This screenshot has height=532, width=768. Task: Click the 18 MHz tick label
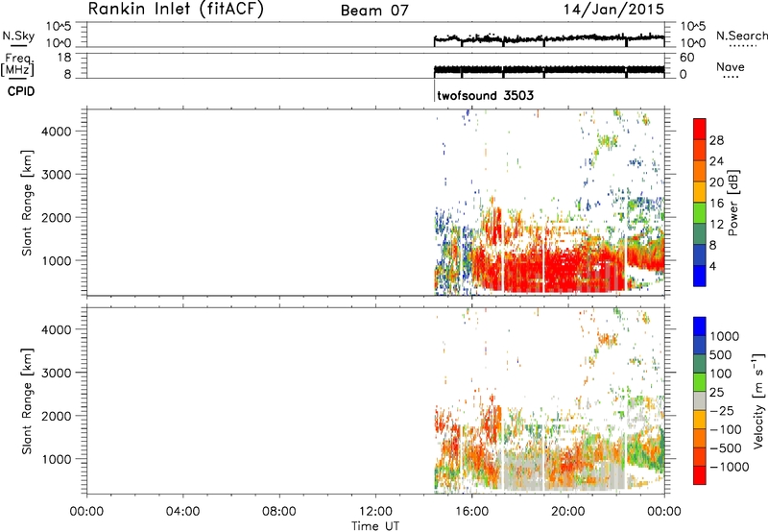[x=65, y=58]
